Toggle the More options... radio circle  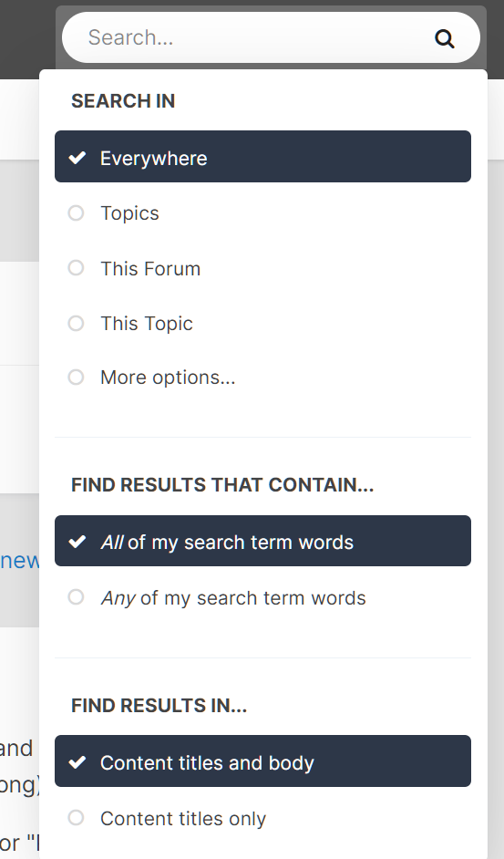click(x=76, y=377)
